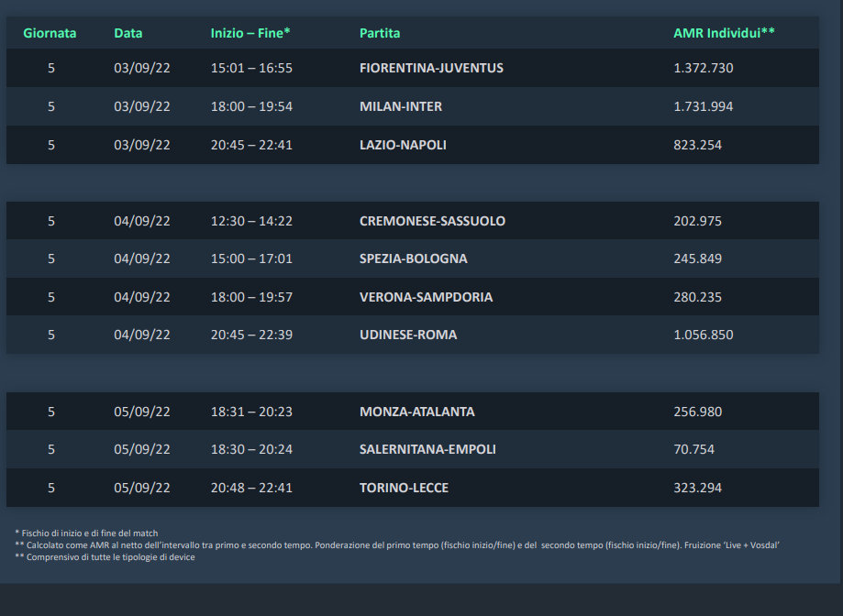Click the time range 18:30 – 20:24

coord(251,449)
